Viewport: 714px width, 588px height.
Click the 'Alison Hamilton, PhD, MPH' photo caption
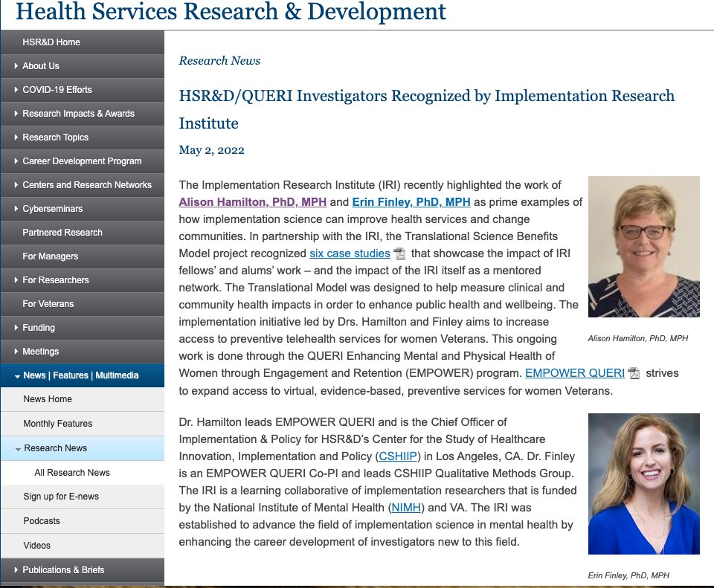pos(637,338)
